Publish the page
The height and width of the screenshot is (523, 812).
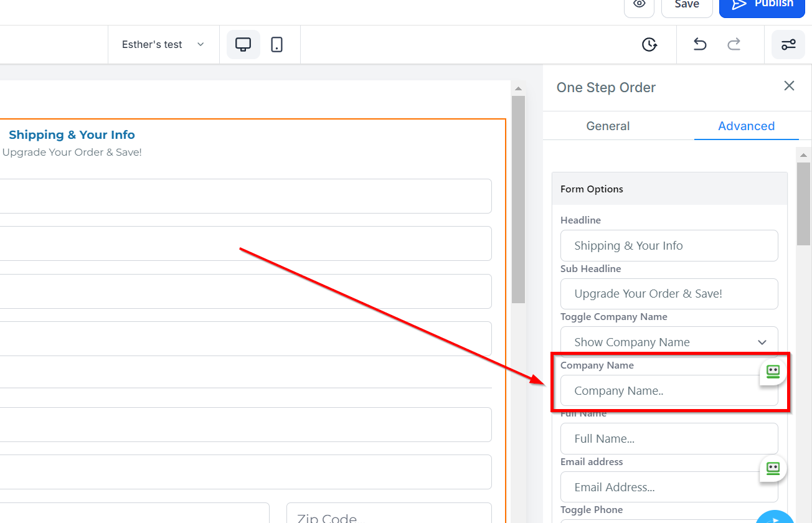(x=762, y=5)
